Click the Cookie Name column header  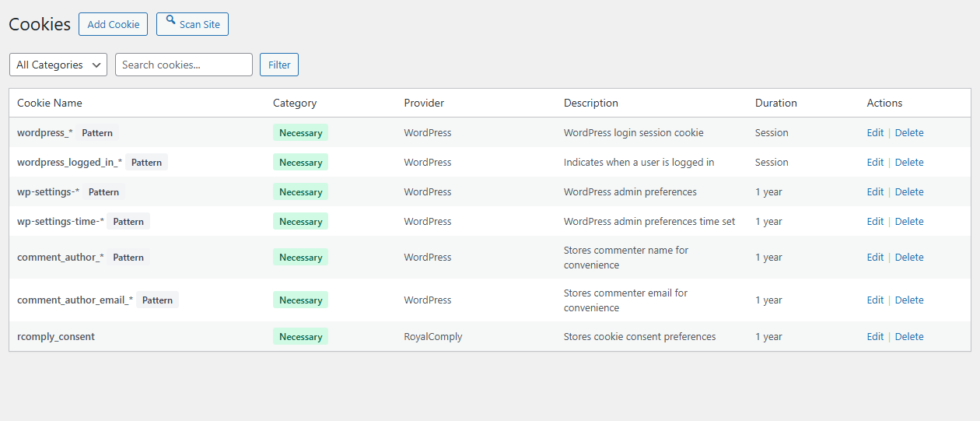(50, 103)
